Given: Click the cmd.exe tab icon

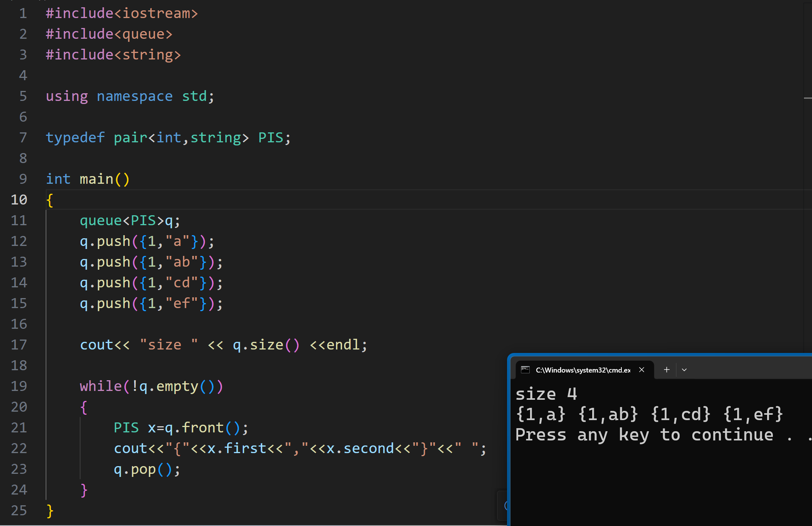Looking at the screenshot, I should coord(525,370).
